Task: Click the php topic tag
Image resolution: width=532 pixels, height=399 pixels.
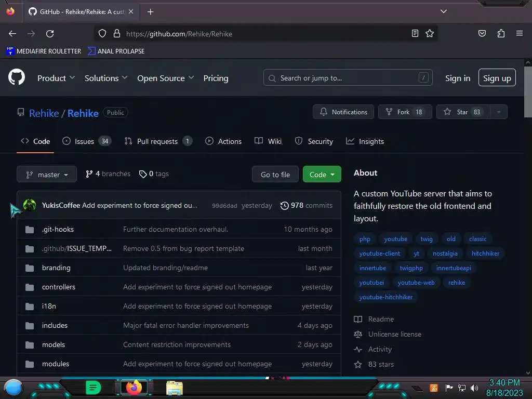Action: point(365,239)
